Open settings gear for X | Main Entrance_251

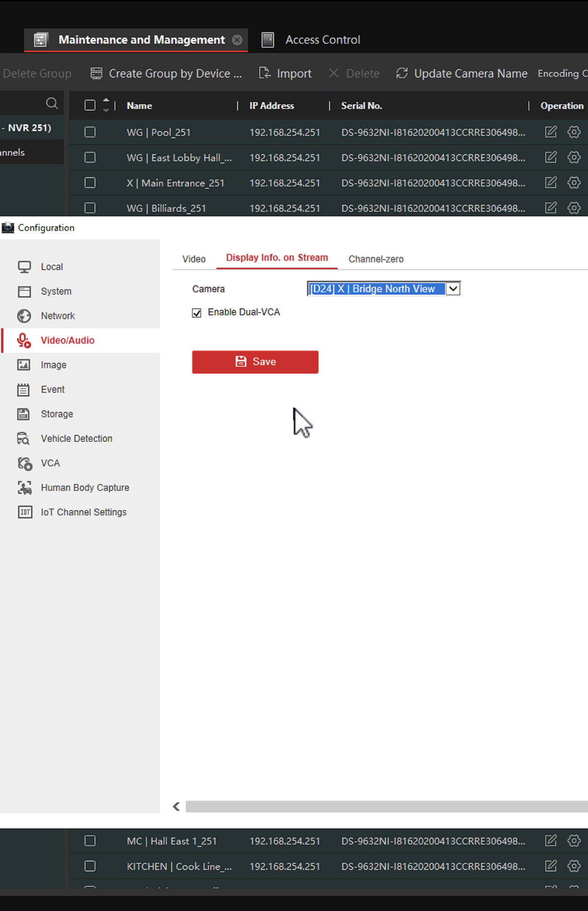(x=574, y=183)
